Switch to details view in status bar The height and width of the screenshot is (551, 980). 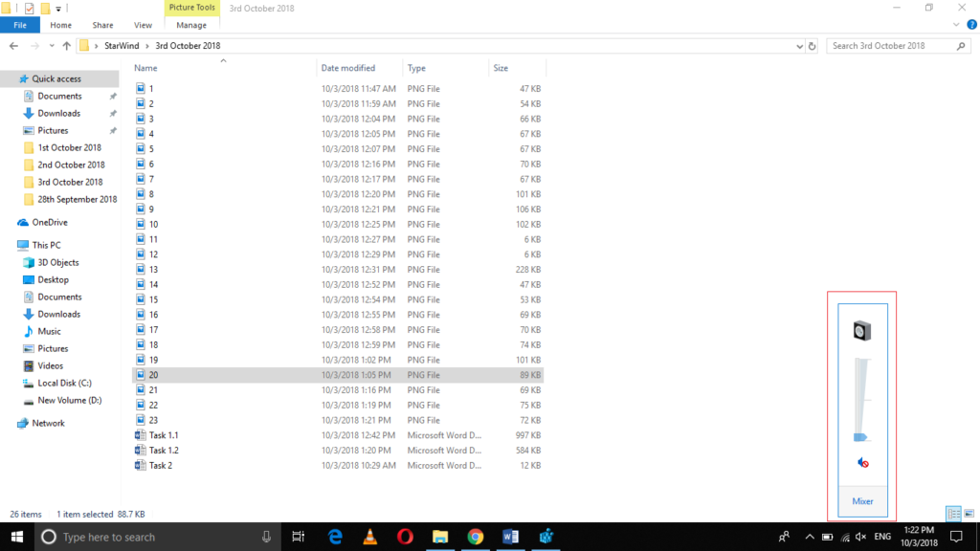(x=952, y=514)
